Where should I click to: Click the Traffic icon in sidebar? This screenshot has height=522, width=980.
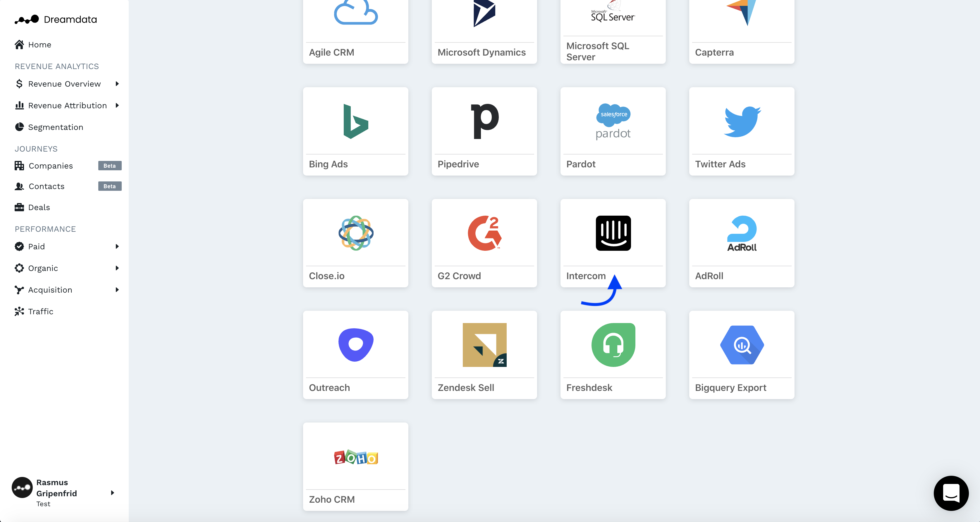click(19, 311)
